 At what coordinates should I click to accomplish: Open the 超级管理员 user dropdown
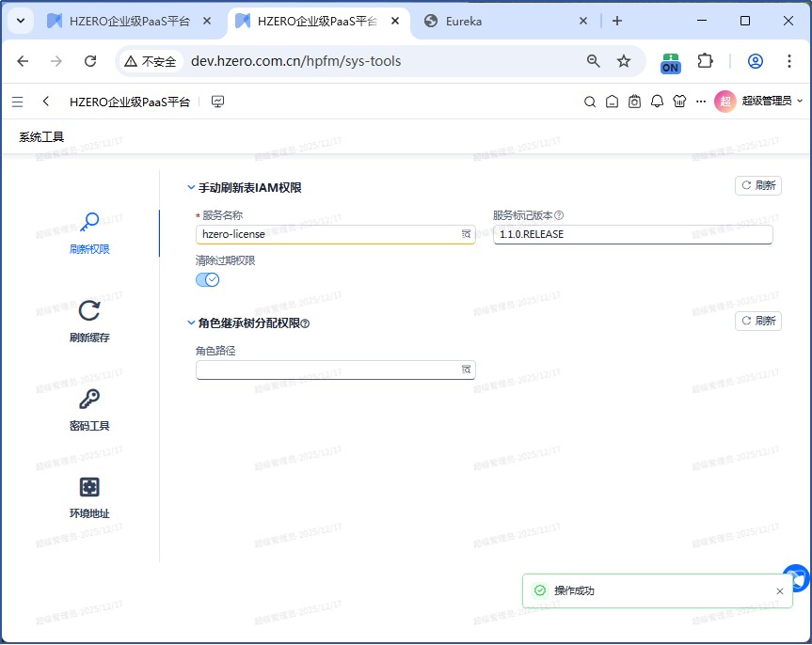point(760,102)
